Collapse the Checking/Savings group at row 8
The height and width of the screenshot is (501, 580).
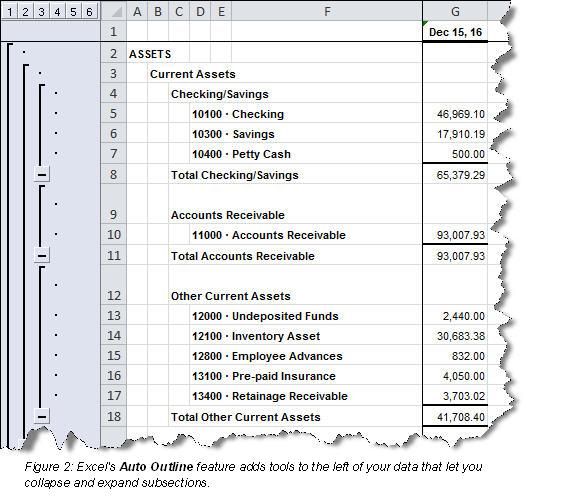tap(42, 174)
